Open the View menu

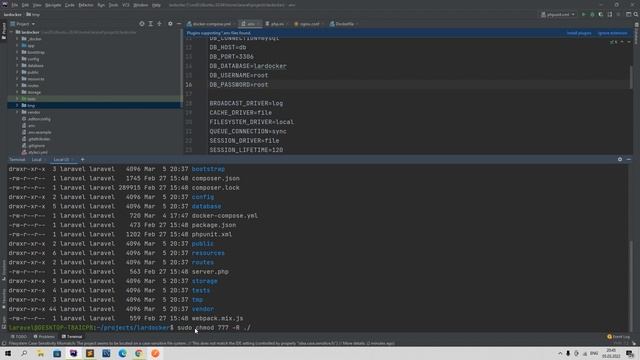(x=37, y=5)
